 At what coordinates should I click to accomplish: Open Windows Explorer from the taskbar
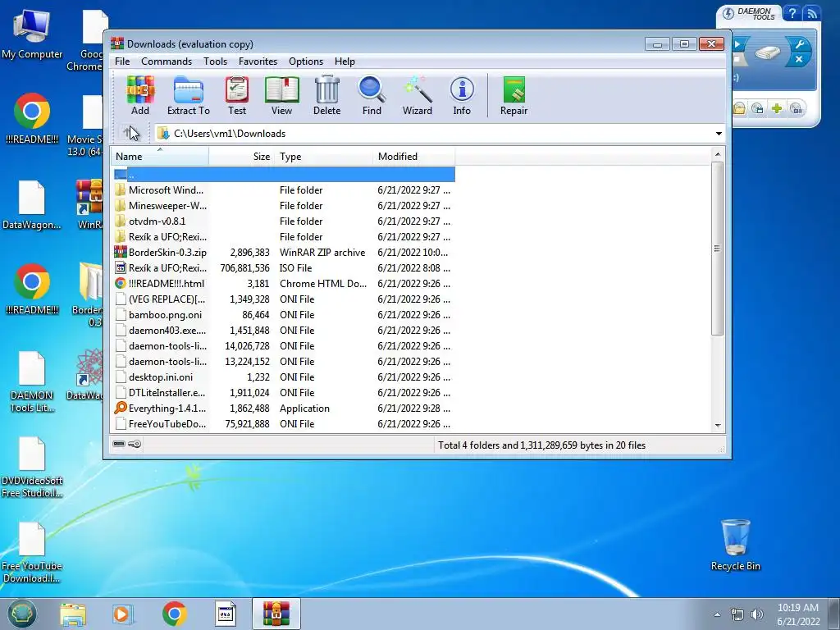(73, 614)
